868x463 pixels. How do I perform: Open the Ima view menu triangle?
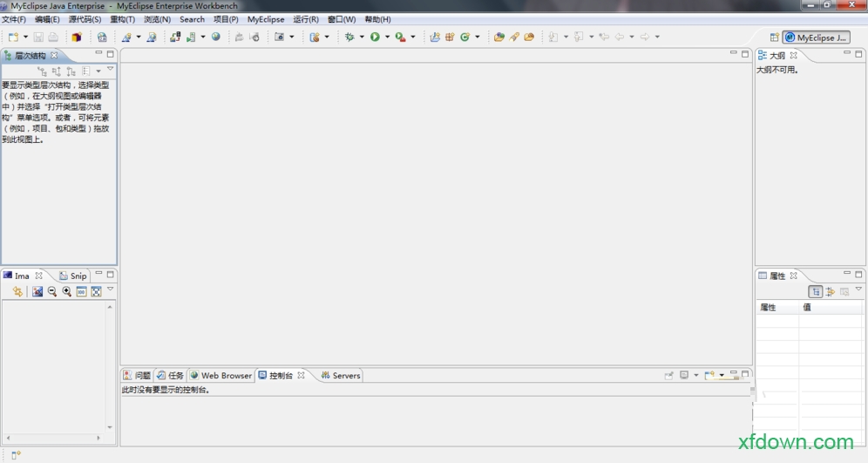click(110, 289)
